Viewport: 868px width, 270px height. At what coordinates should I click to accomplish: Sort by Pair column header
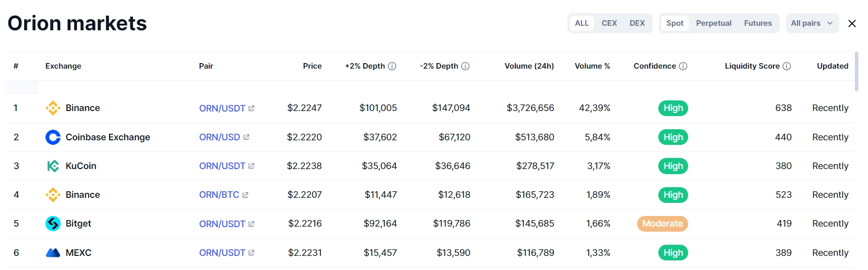[206, 66]
